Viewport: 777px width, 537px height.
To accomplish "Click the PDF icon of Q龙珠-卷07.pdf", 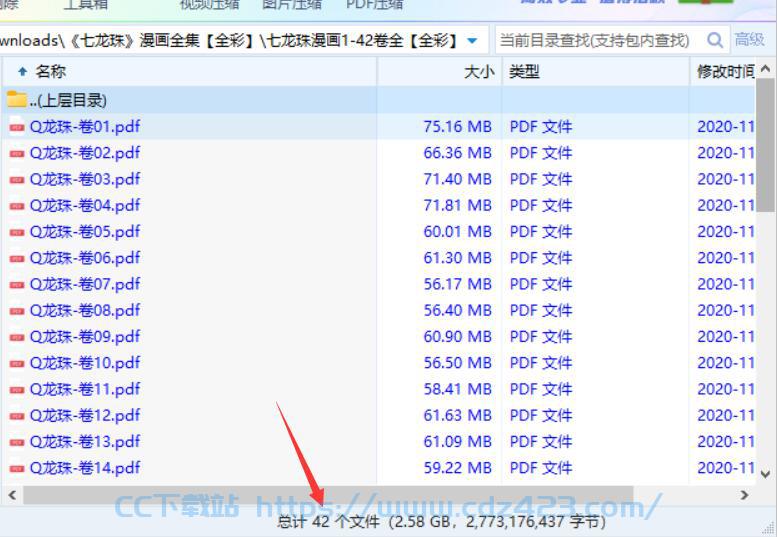I will [17, 284].
